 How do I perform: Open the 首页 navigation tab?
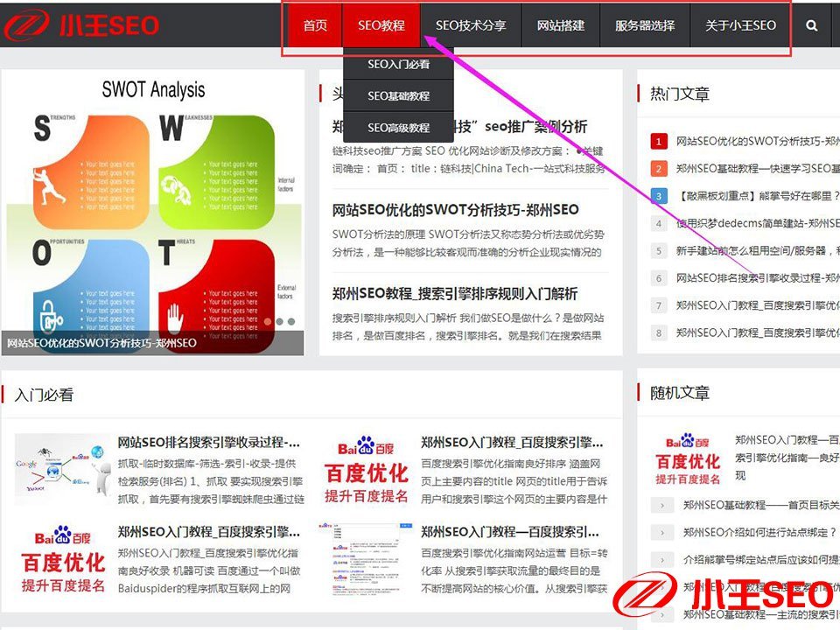coord(314,25)
